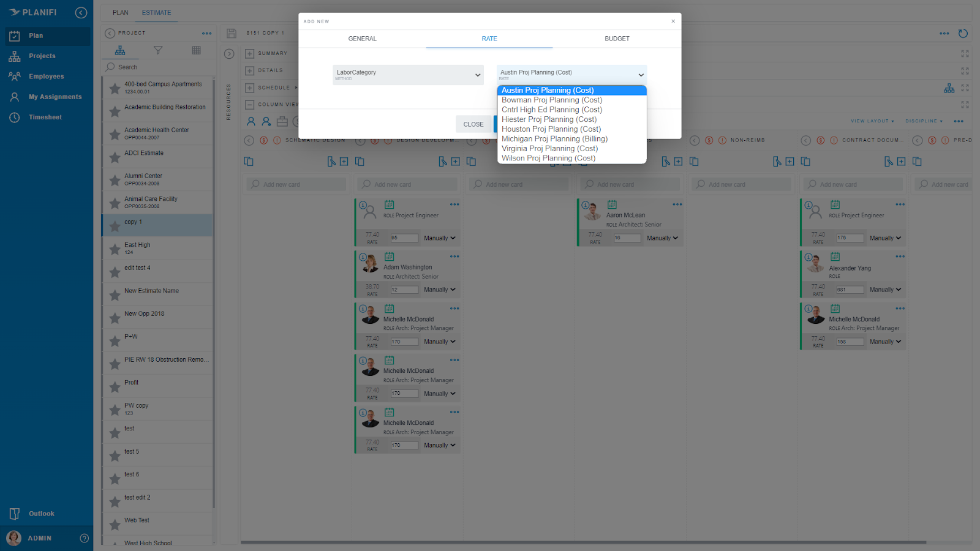The height and width of the screenshot is (551, 980).
Task: Star the East High project as favorite
Action: click(x=115, y=248)
